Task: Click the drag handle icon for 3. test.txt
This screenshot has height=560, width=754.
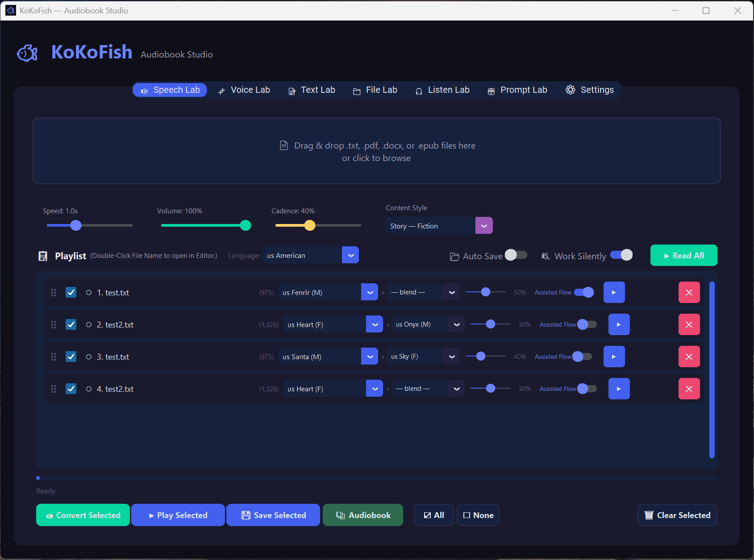Action: coord(54,357)
